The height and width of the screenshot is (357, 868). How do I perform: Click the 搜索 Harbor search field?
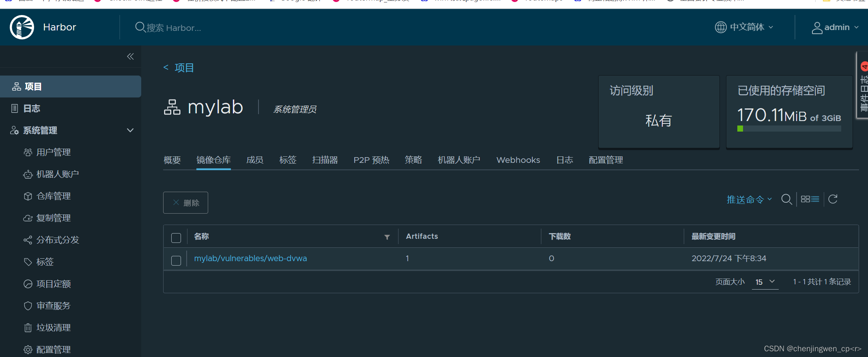tap(174, 28)
